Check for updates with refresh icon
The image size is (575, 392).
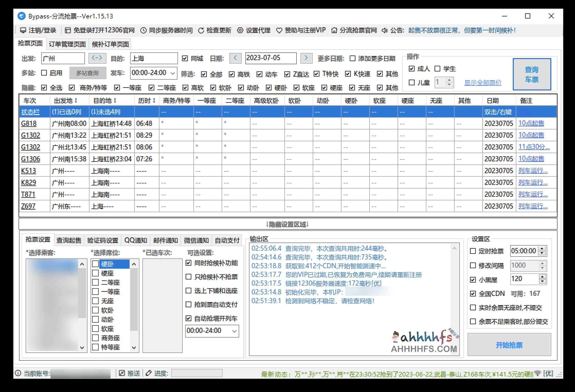[201, 30]
